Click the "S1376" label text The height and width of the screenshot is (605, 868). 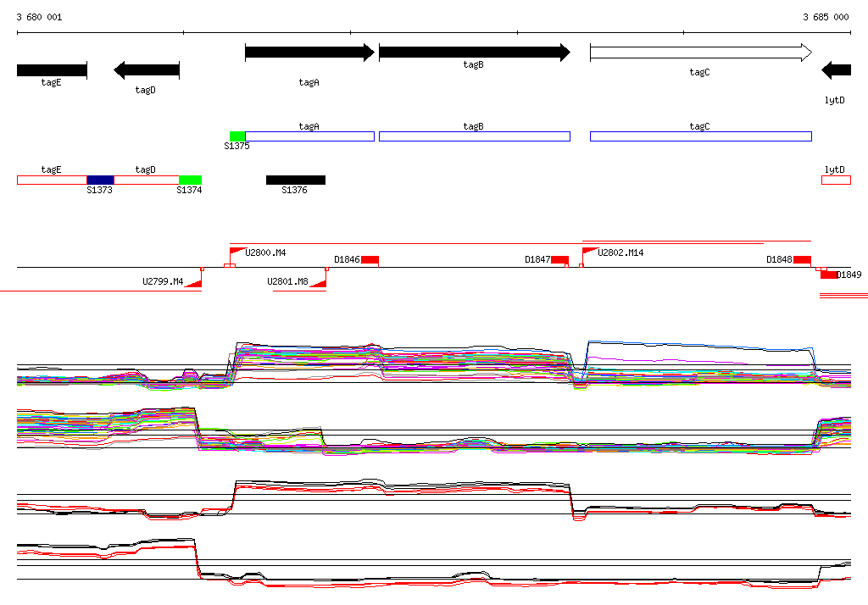coord(294,190)
